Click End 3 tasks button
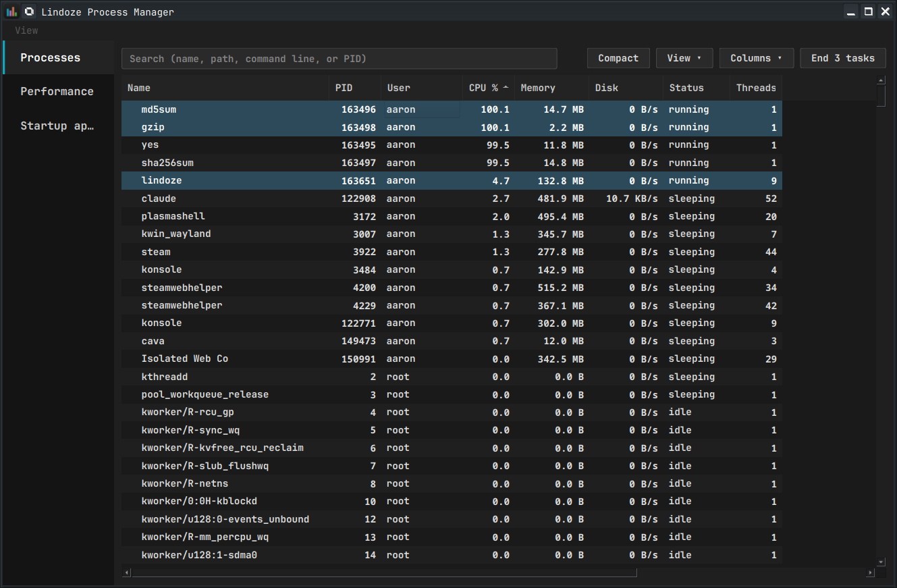 pyautogui.click(x=843, y=58)
